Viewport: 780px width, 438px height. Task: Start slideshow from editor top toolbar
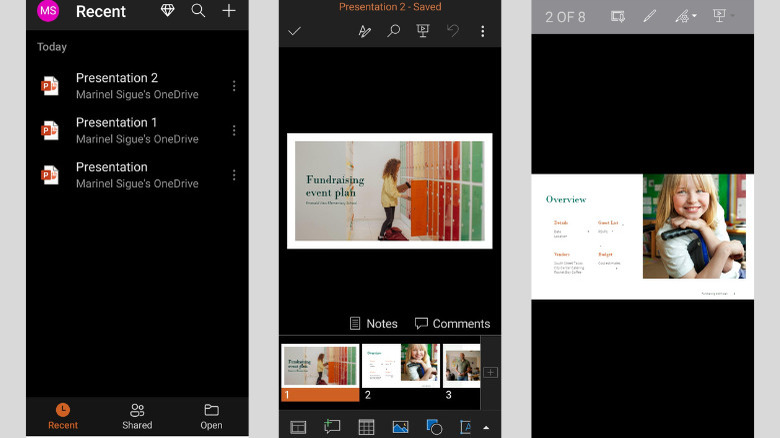(x=423, y=31)
